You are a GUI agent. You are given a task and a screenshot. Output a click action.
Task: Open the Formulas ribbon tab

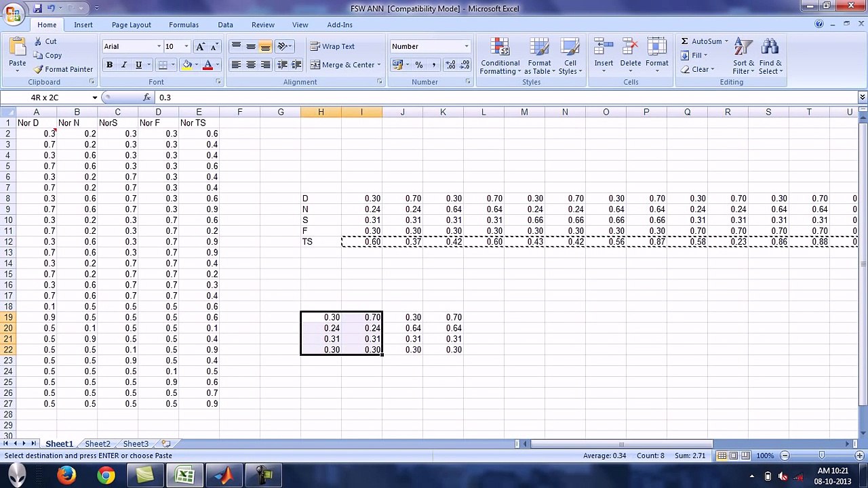click(184, 25)
